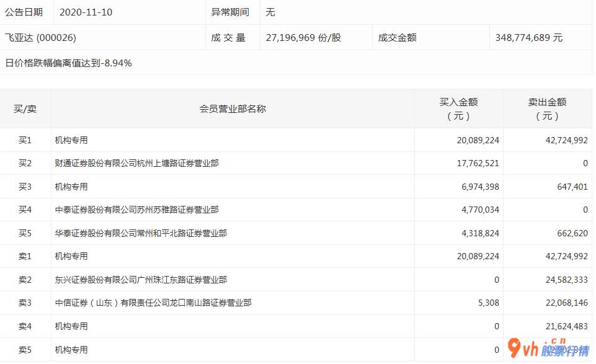Screen dimensions: 596x364
Task: Click the 买入金额 column header
Action: (x=458, y=109)
